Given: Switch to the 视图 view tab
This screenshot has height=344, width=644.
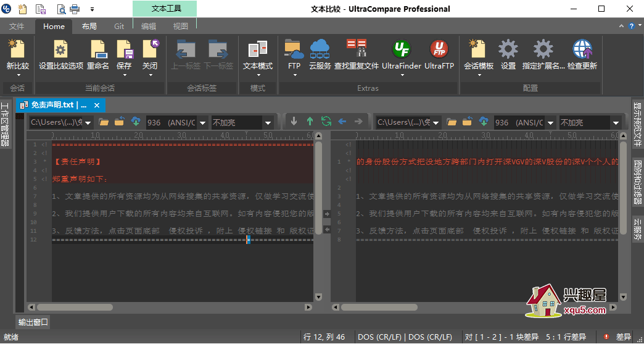Looking at the screenshot, I should click(x=180, y=27).
